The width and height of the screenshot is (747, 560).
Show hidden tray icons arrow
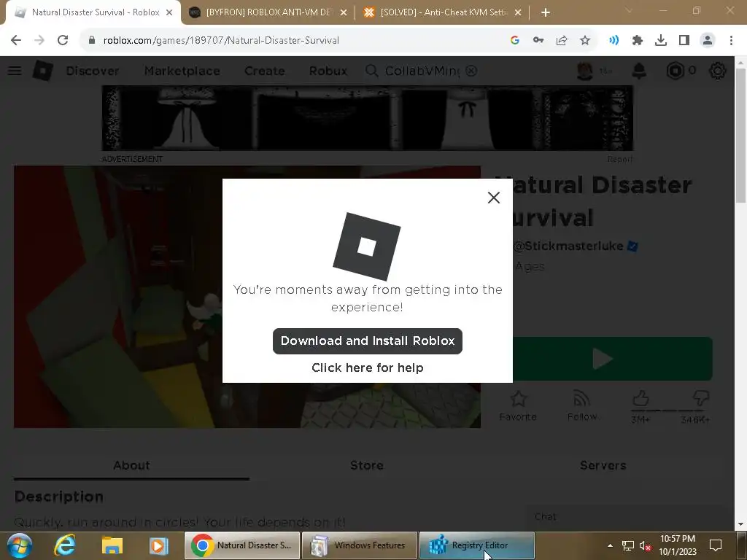610,545
